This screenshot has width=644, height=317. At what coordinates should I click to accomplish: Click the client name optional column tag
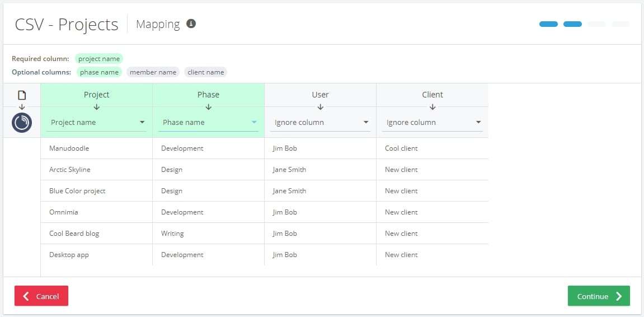(206, 72)
